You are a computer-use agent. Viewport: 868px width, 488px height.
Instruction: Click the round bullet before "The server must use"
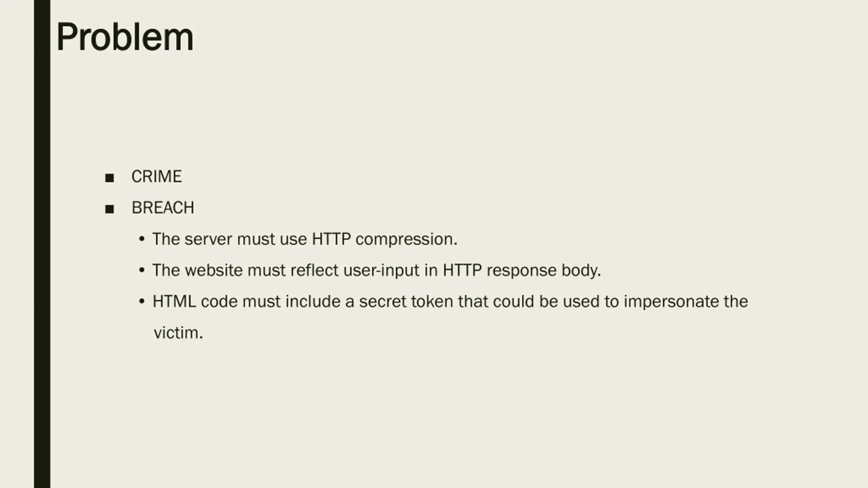point(142,239)
